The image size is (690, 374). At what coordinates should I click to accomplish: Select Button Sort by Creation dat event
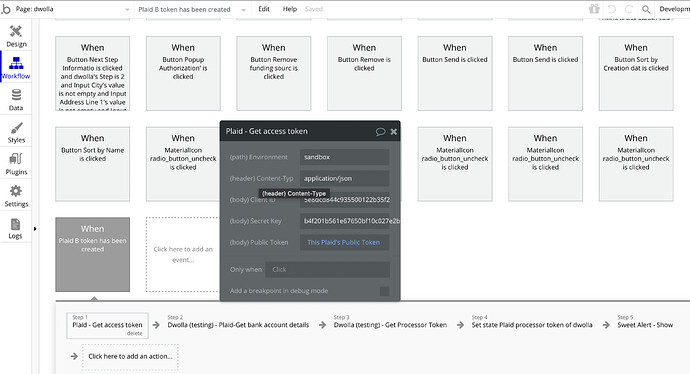coord(636,73)
